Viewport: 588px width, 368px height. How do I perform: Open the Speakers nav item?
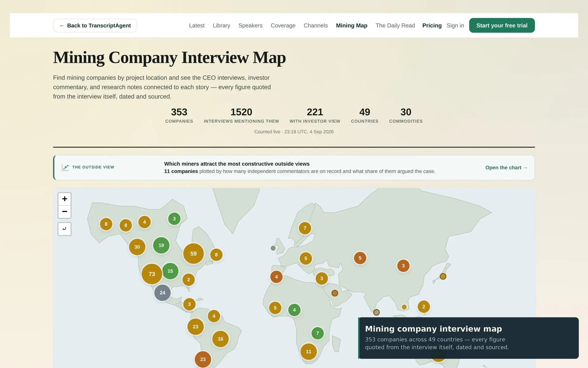coord(250,25)
